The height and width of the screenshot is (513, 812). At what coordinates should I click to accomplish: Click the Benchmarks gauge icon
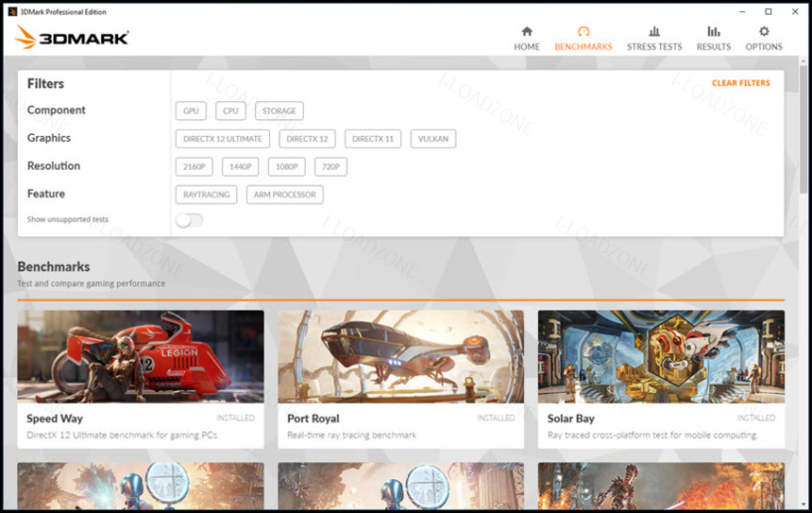[584, 31]
